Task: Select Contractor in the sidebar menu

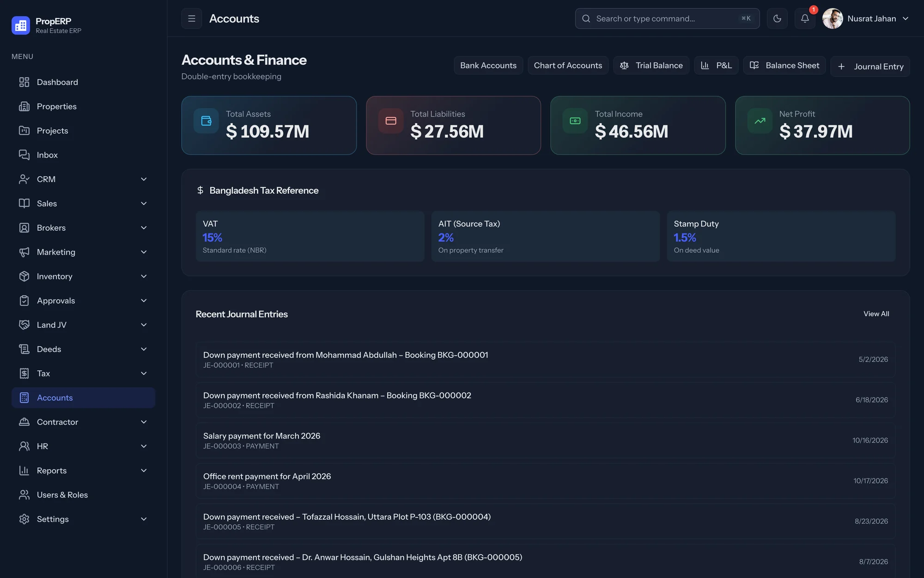Action: [x=83, y=422]
